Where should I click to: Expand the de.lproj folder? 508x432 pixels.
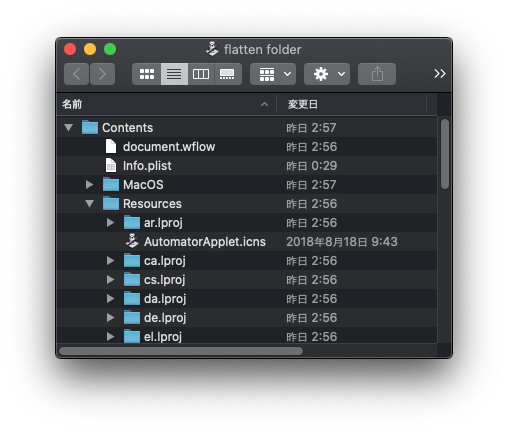click(110, 318)
